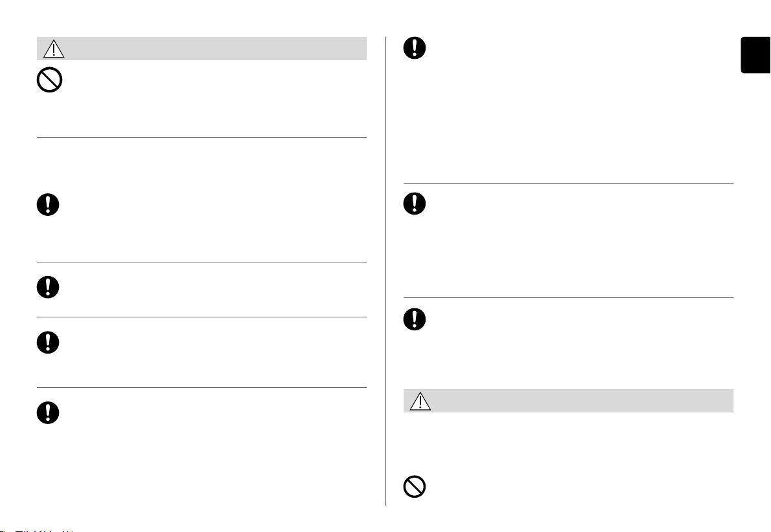Select the prohibition circle icon under the left header
This screenshot has height=532, width=771.
(50, 80)
